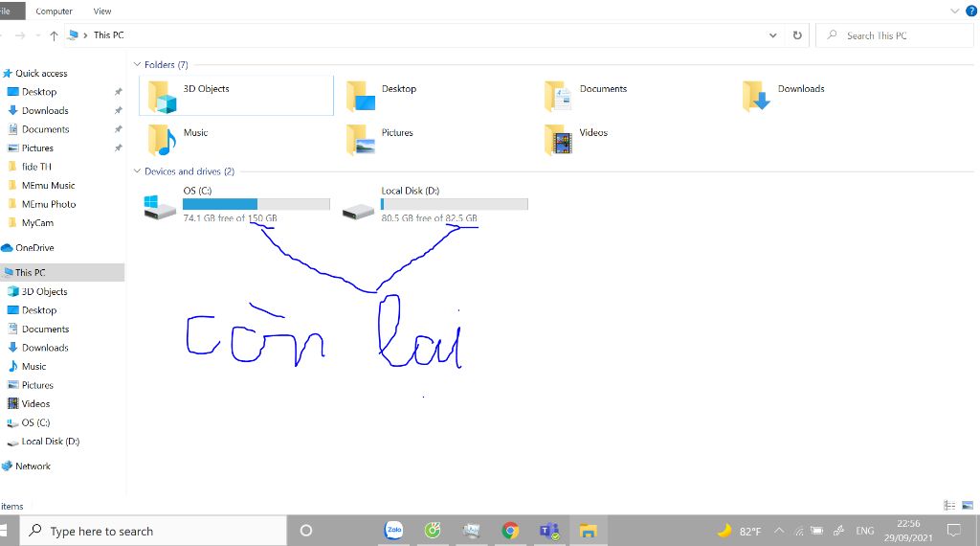Collapse the Folders (7) group
The image size is (980, 546).
tap(137, 64)
